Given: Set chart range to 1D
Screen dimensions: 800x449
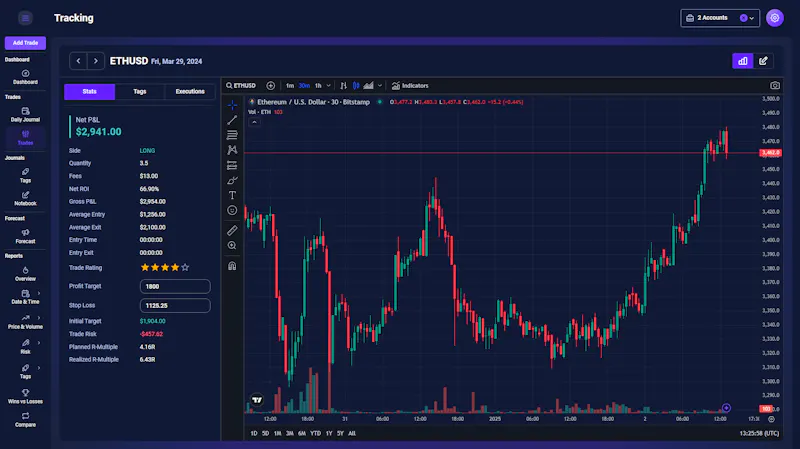Looking at the screenshot, I should (254, 433).
